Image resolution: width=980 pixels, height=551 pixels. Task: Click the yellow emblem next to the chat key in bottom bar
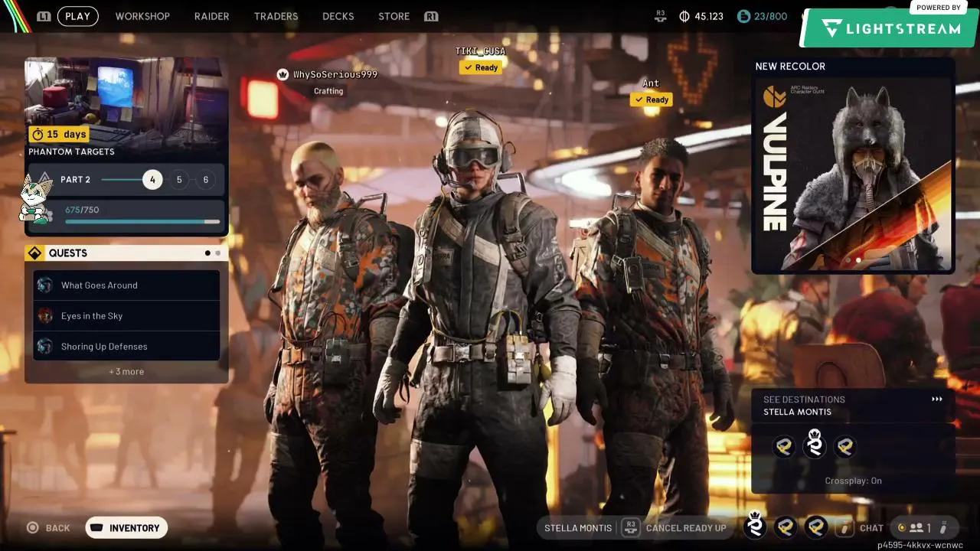pyautogui.click(x=816, y=527)
